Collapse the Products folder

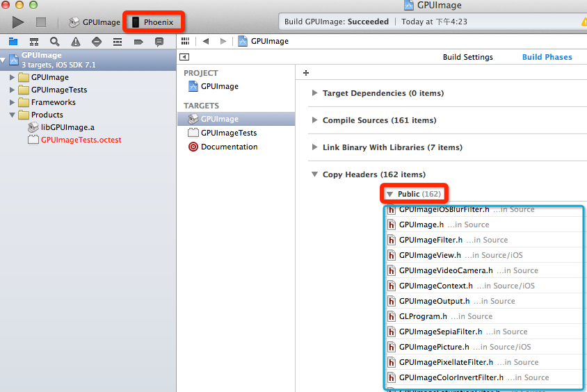(13, 115)
